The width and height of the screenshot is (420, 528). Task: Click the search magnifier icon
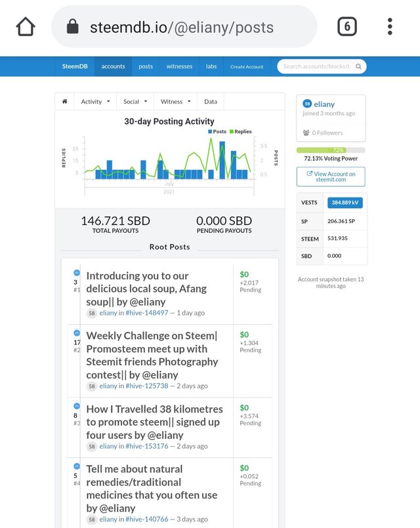click(359, 66)
